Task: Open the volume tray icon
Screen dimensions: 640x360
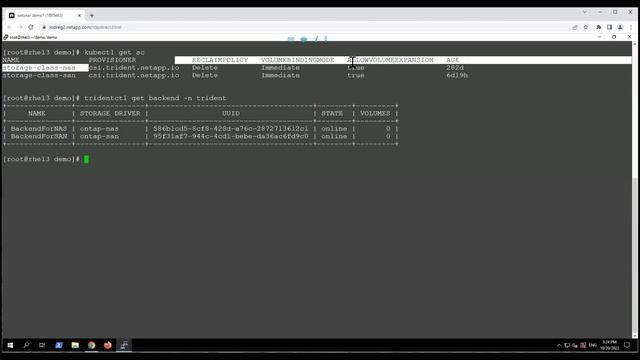Action: pyautogui.click(x=575, y=345)
